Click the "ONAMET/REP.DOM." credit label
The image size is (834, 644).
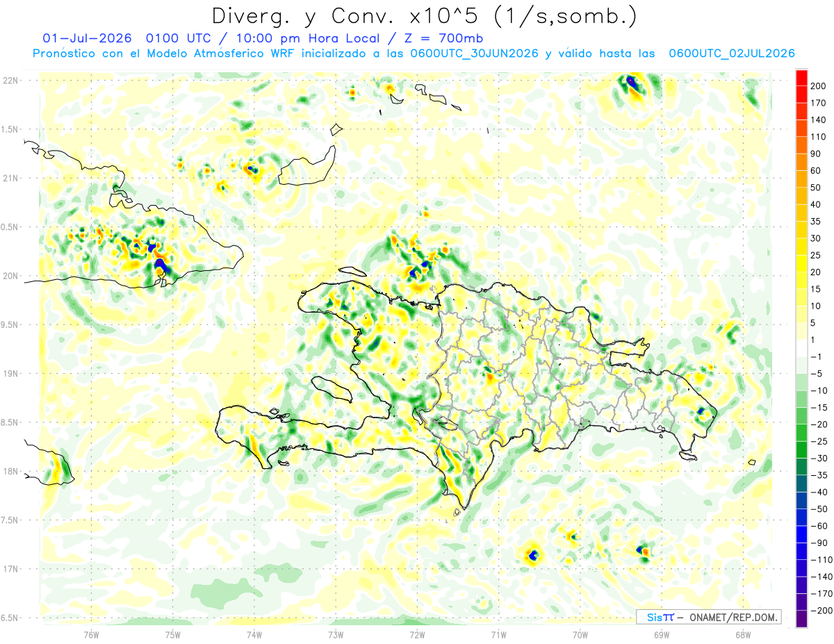pyautogui.click(x=734, y=618)
